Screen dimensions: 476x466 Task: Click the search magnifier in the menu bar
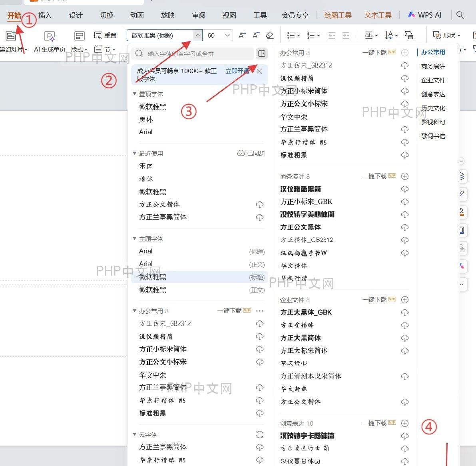[x=460, y=15]
